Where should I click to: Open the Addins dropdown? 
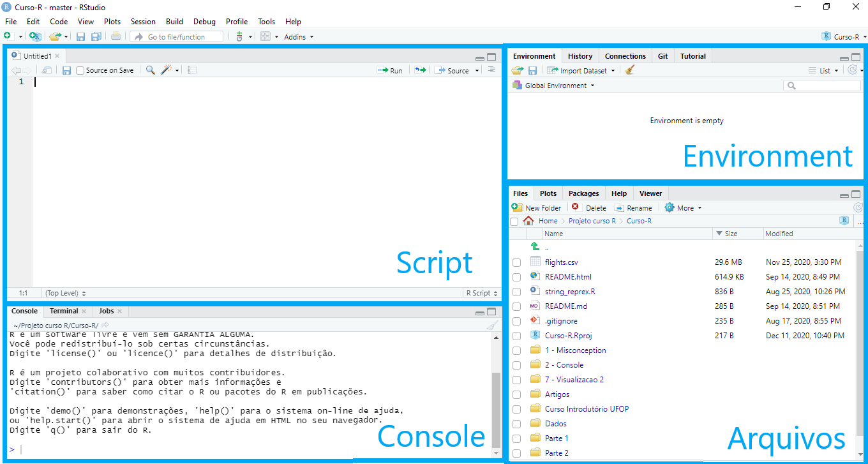click(299, 37)
